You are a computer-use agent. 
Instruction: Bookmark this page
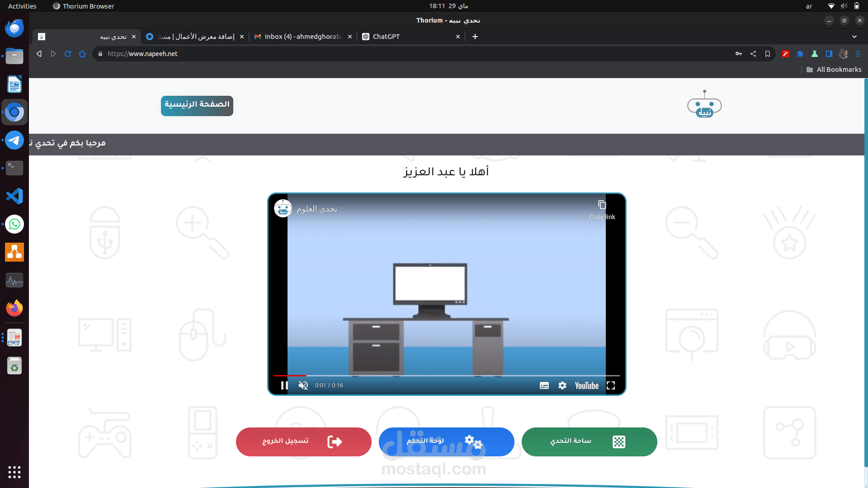click(x=768, y=54)
